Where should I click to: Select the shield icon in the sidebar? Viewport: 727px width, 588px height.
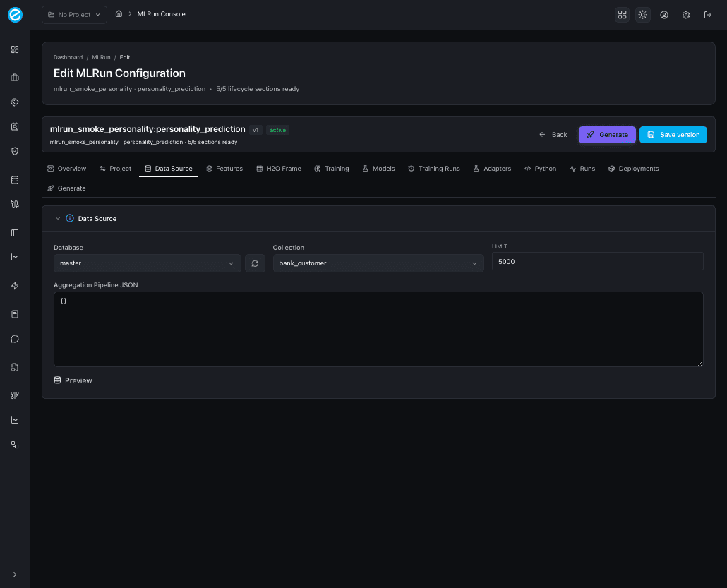coord(14,151)
